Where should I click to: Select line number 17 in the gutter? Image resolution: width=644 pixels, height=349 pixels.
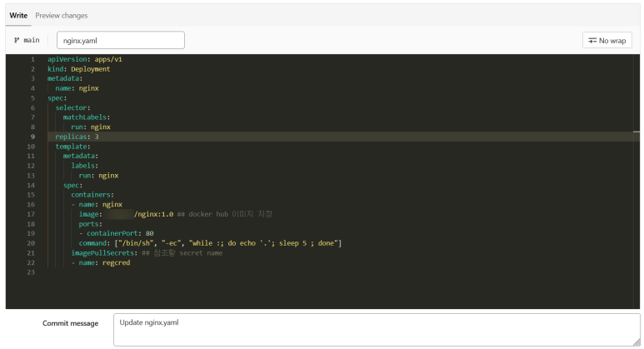pos(31,214)
